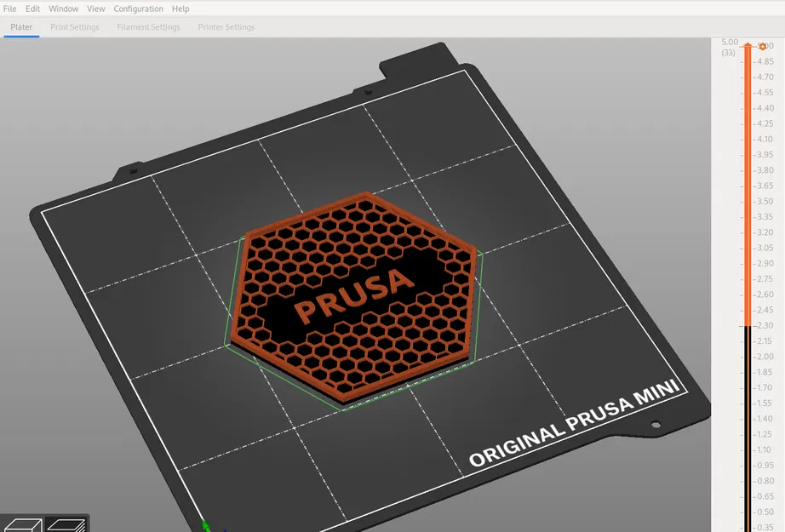Click the lower layer slider handle at 2.30
The width and height of the screenshot is (785, 532).
tap(748, 326)
